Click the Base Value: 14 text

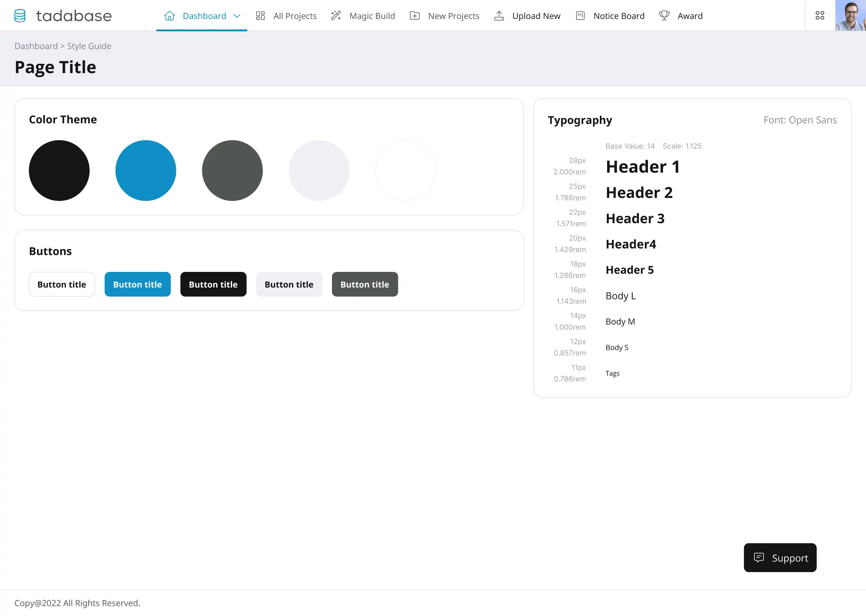(630, 146)
